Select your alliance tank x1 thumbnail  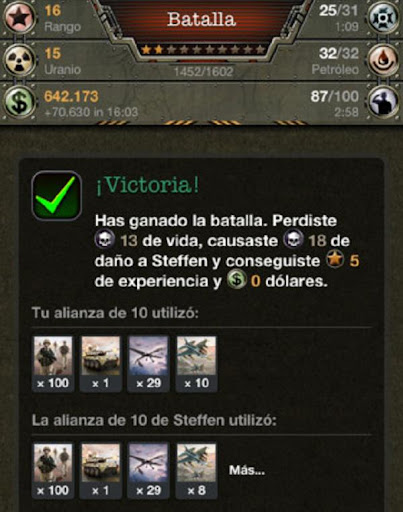click(101, 364)
